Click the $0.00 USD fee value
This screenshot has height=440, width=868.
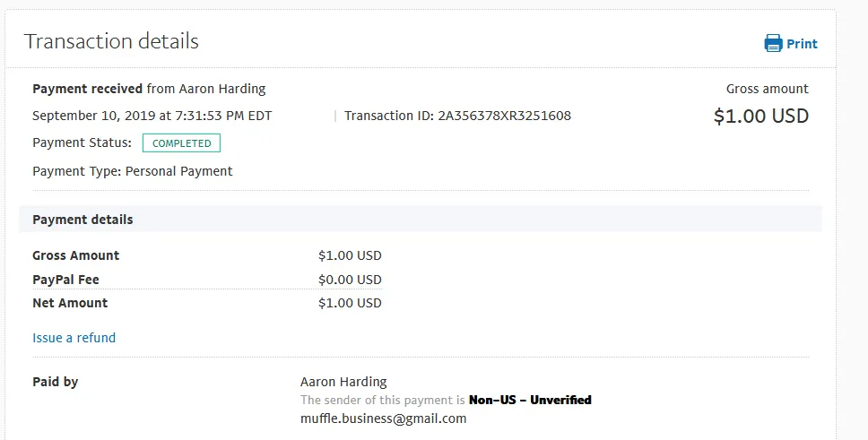click(x=350, y=280)
